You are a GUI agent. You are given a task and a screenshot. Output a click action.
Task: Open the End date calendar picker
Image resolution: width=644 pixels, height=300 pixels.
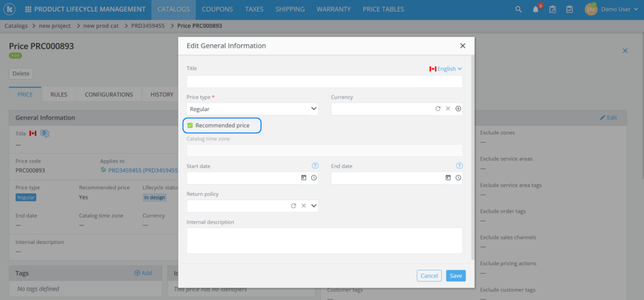[448, 178]
